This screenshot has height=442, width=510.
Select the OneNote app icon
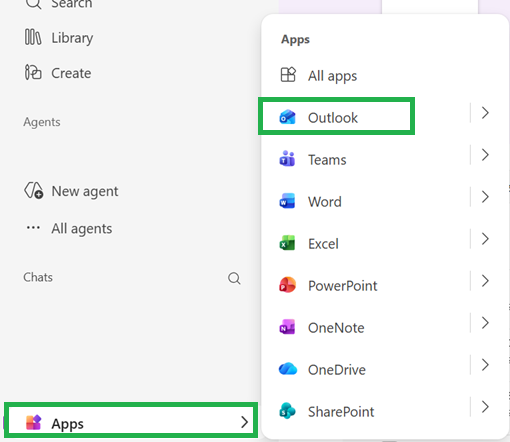pos(287,327)
